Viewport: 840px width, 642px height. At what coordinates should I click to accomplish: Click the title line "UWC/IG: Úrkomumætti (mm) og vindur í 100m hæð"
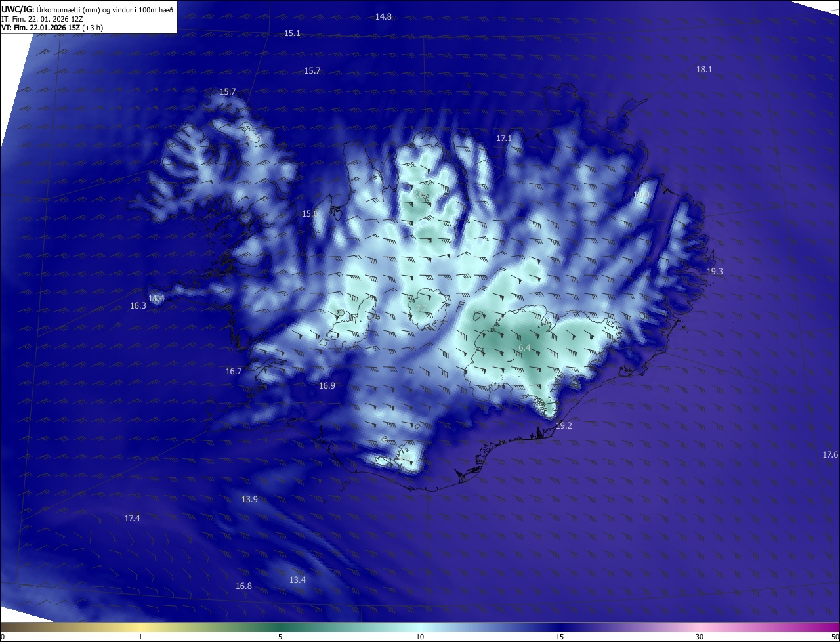[87, 10]
